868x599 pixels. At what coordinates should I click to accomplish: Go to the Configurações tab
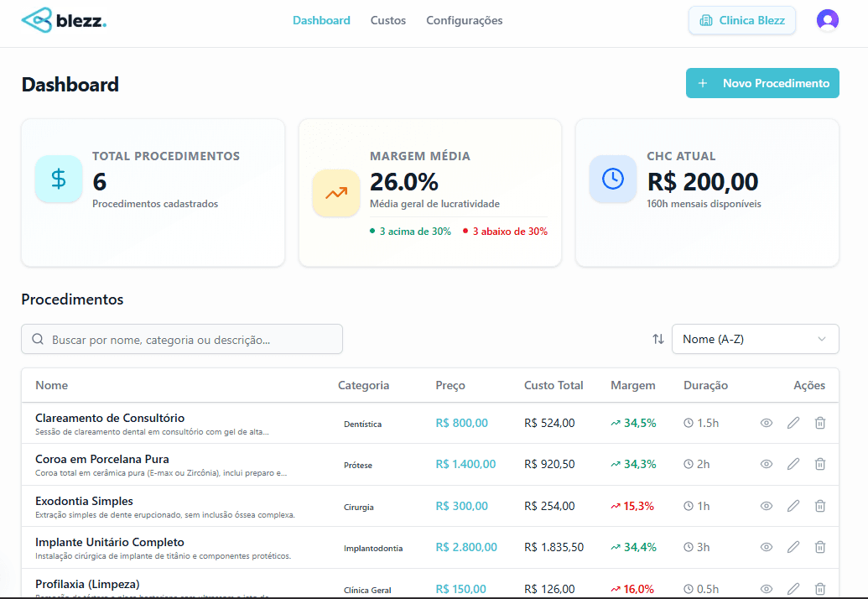coord(464,20)
